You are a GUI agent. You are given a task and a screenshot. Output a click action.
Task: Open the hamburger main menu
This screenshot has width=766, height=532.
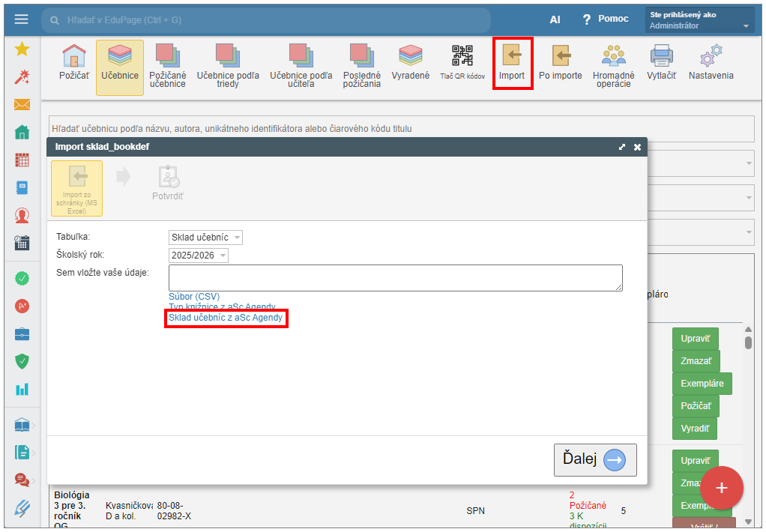tap(21, 19)
